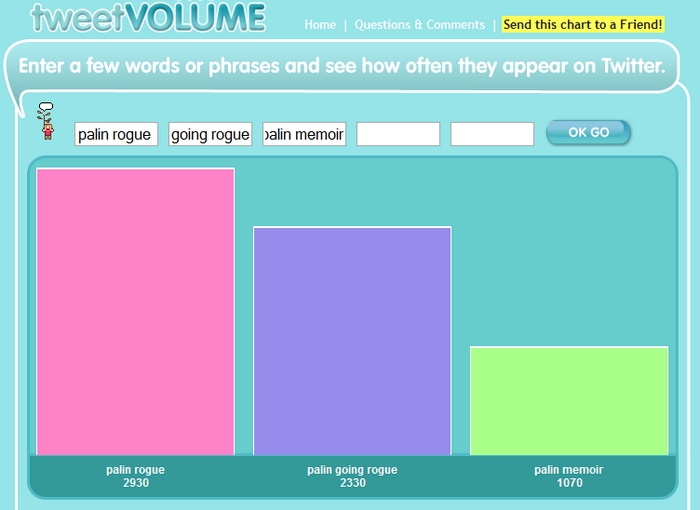The width and height of the screenshot is (700, 510).
Task: Click the tweetVOLUME logo
Action: click(148, 17)
